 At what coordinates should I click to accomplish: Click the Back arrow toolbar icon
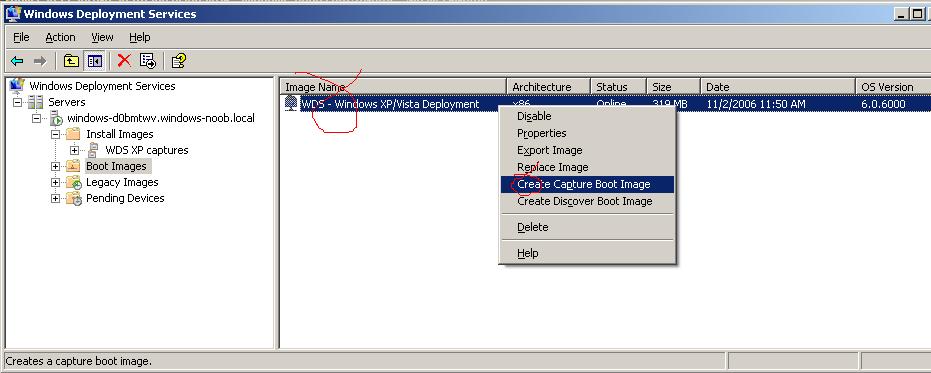(17, 61)
